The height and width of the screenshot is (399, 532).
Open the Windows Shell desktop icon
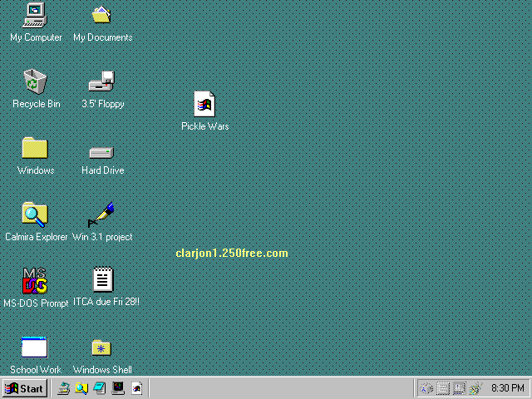[x=101, y=347]
